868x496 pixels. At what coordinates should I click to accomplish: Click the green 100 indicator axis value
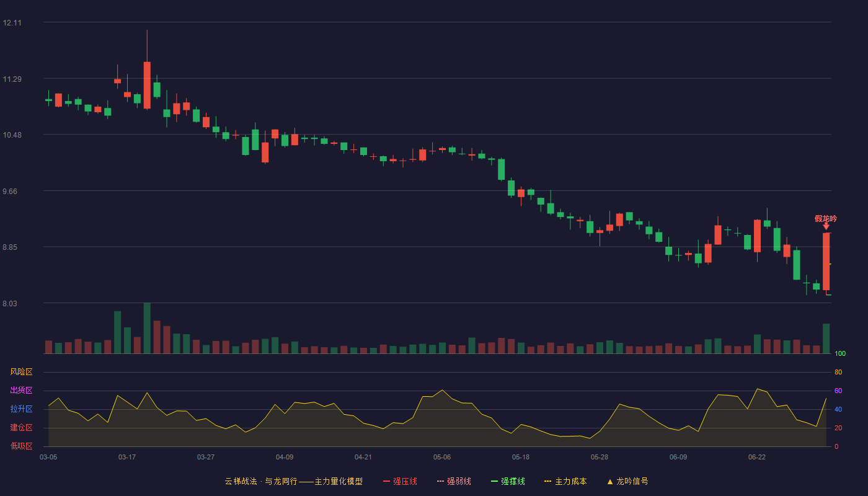[840, 354]
